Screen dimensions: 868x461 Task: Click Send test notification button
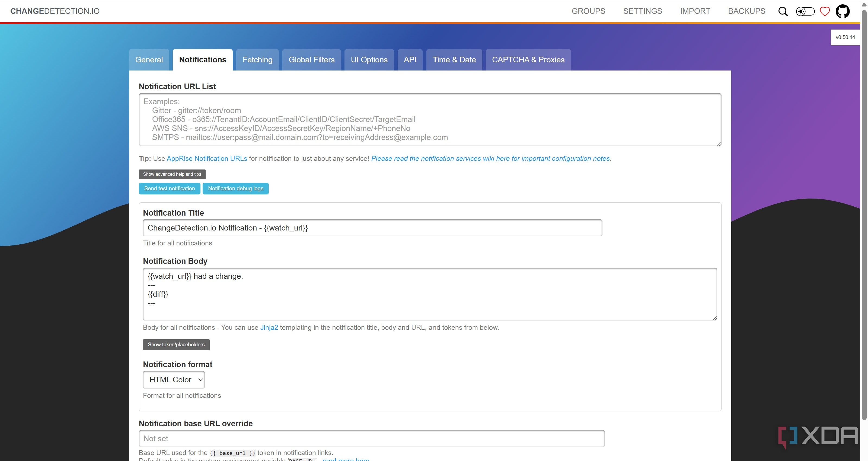click(170, 188)
